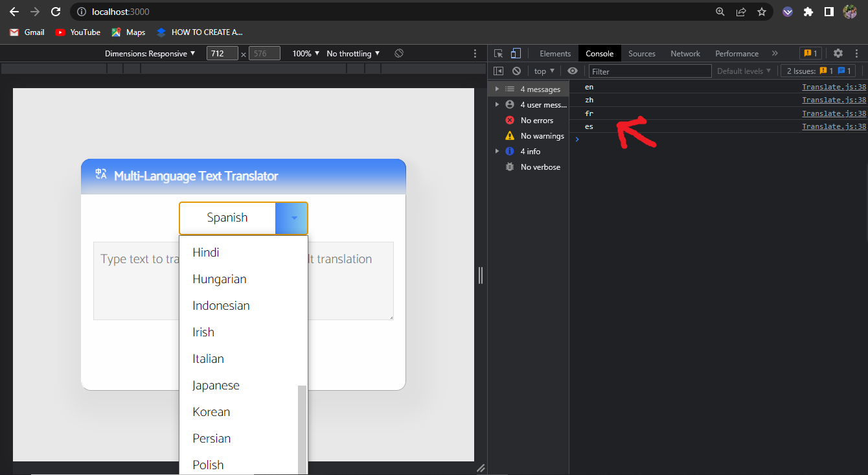Open the 100% zoom dropdown
Image resolution: width=868 pixels, height=475 pixels.
tap(306, 53)
